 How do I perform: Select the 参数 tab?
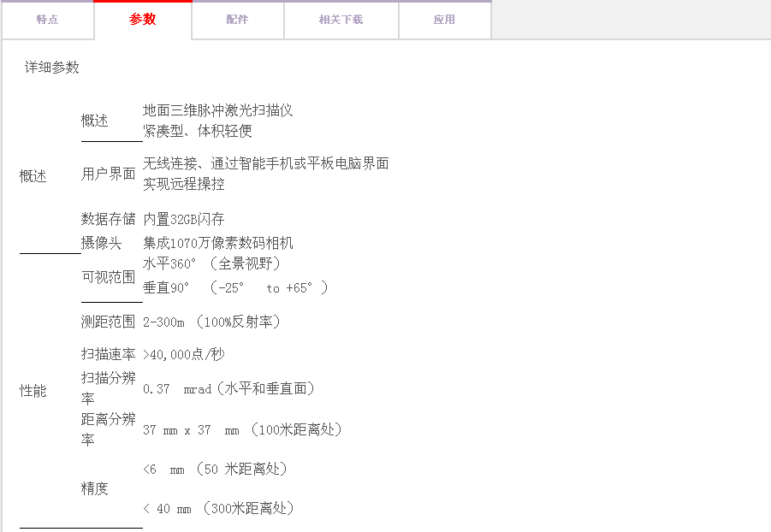pyautogui.click(x=143, y=20)
